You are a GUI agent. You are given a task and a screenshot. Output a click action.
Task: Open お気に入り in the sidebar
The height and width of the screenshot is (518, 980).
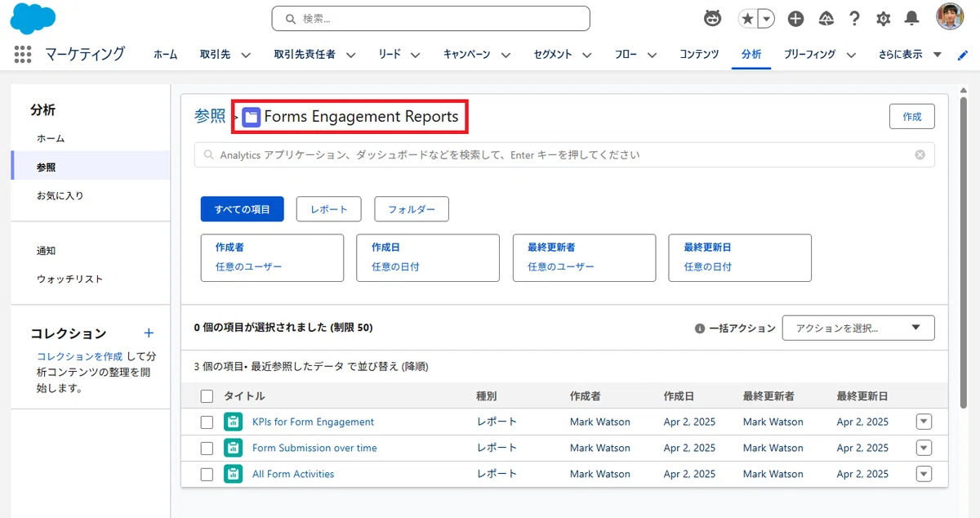[x=60, y=195]
